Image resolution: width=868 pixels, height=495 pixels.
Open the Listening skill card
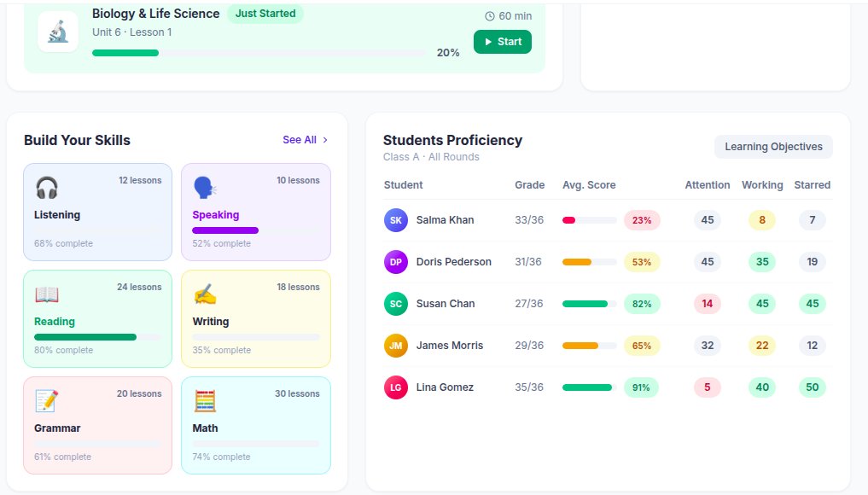tap(97, 212)
